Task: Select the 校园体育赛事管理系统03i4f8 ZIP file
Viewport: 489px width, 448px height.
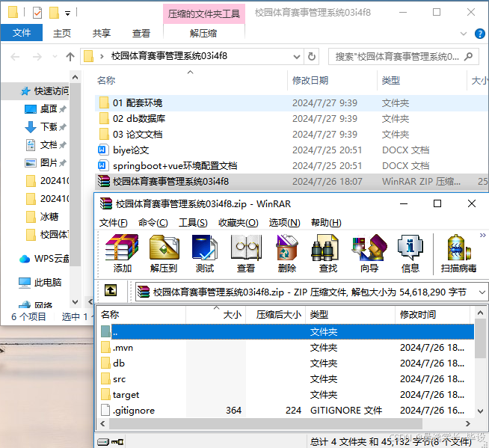Action: (292, 181)
